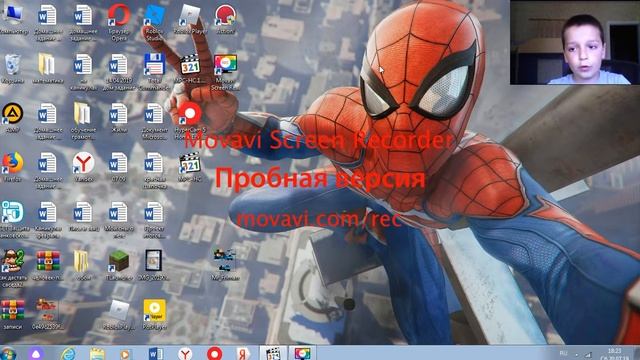The image size is (640, 360).
Task: Open the обучение грамот folder
Action: [83, 120]
